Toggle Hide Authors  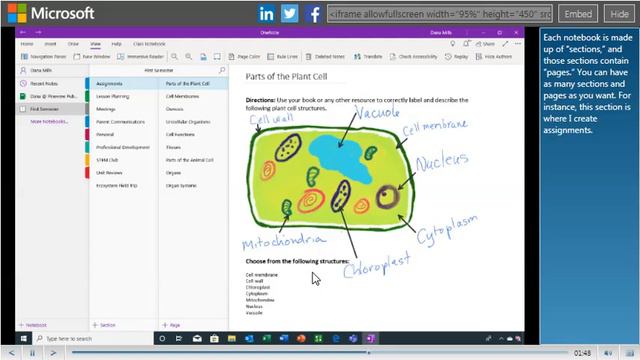tap(494, 57)
